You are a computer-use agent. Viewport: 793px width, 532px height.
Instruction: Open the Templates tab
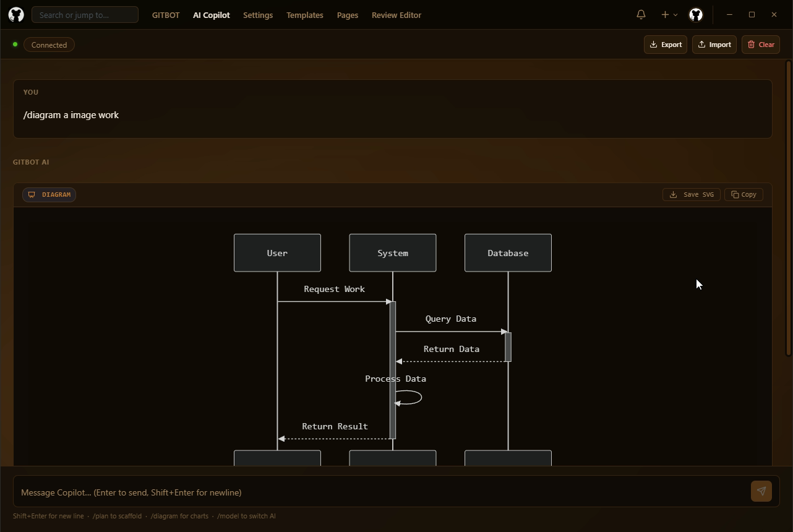tap(304, 15)
